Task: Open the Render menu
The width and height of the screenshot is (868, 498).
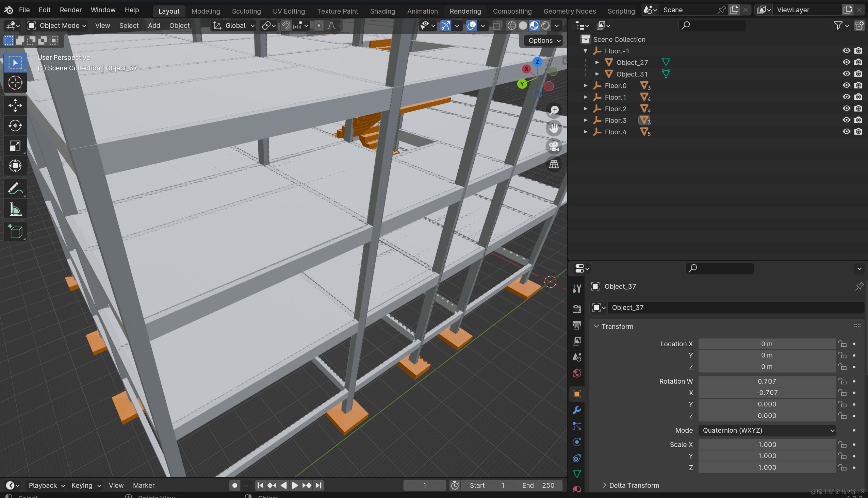Action: pos(70,10)
